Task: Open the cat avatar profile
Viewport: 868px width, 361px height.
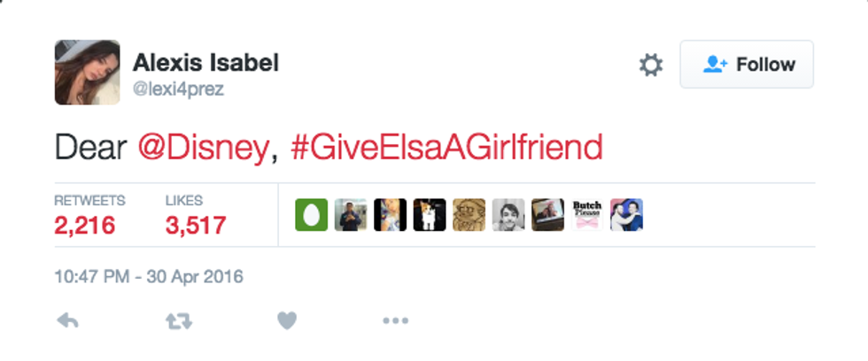Action: coord(430,215)
